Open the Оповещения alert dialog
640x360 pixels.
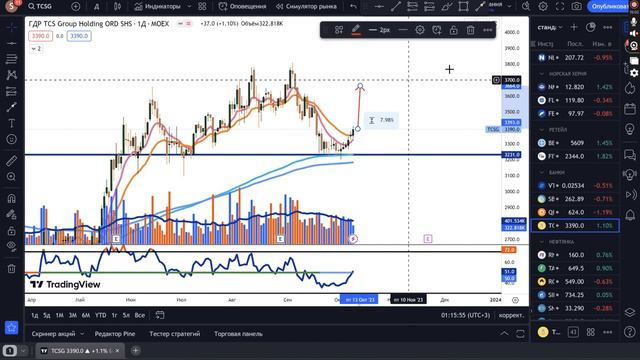(242, 7)
